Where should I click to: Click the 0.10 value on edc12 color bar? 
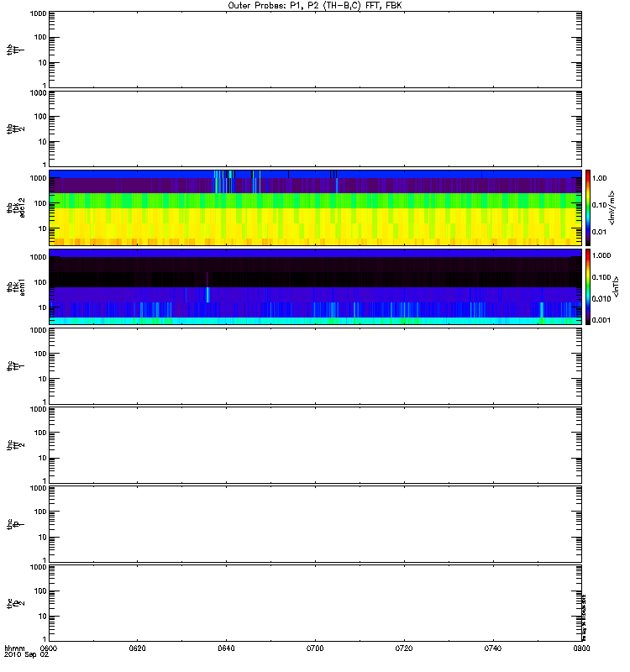point(599,205)
